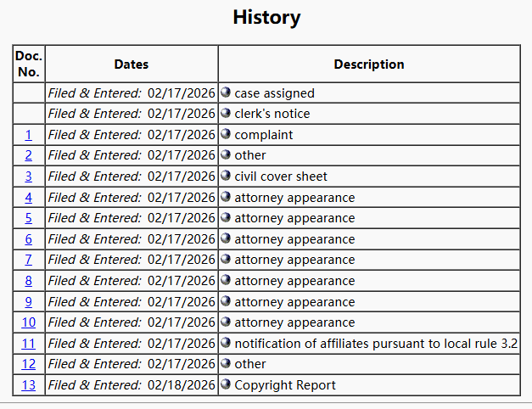Follow the document 7 link

pyautogui.click(x=29, y=260)
